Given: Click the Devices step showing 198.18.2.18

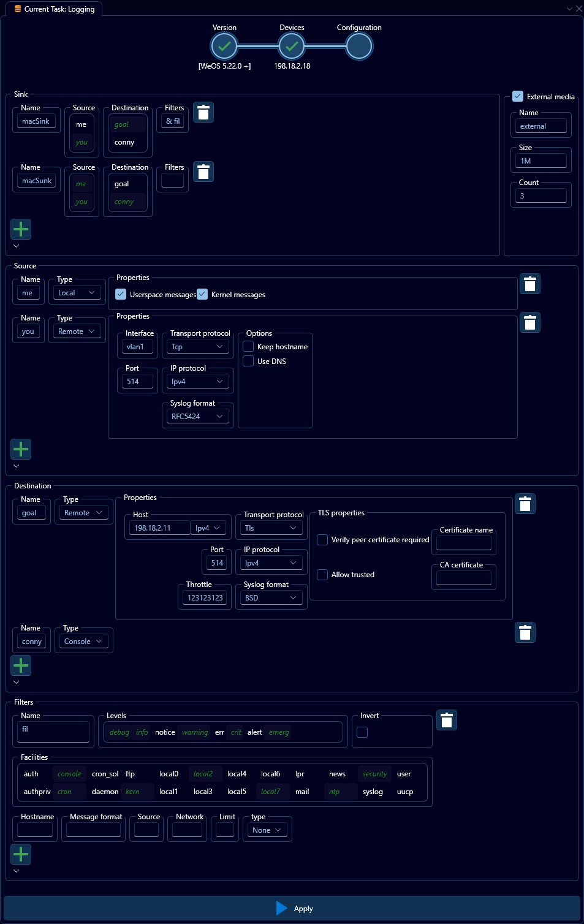Looking at the screenshot, I should (292, 46).
